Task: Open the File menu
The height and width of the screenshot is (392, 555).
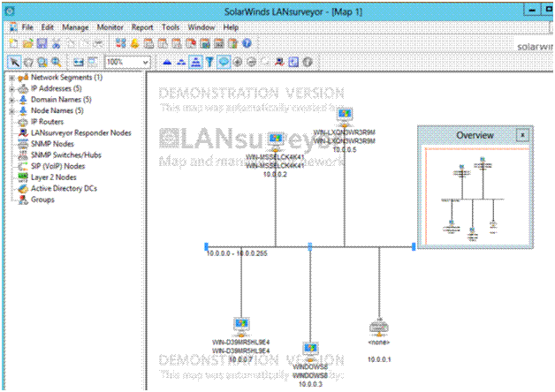Action: coord(27,27)
